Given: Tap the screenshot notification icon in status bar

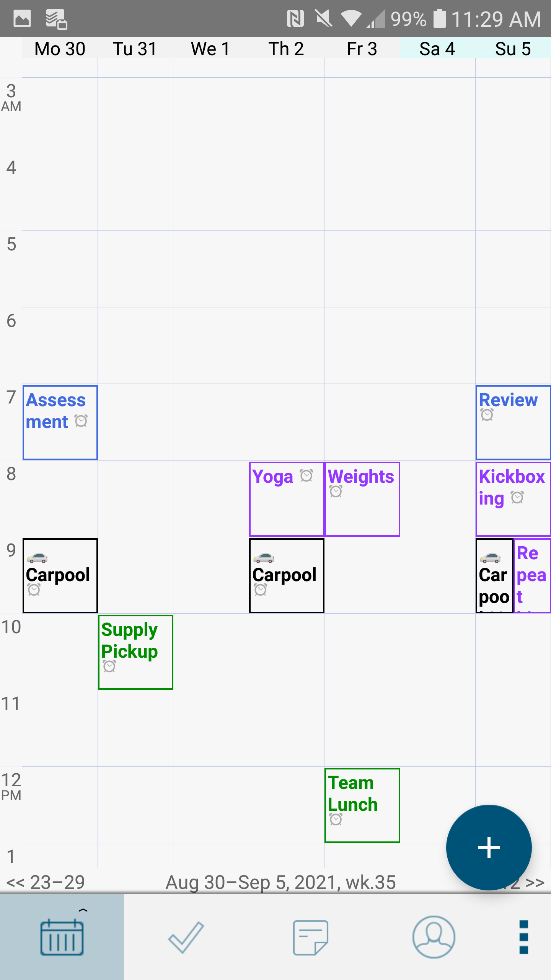Looking at the screenshot, I should click(22, 18).
